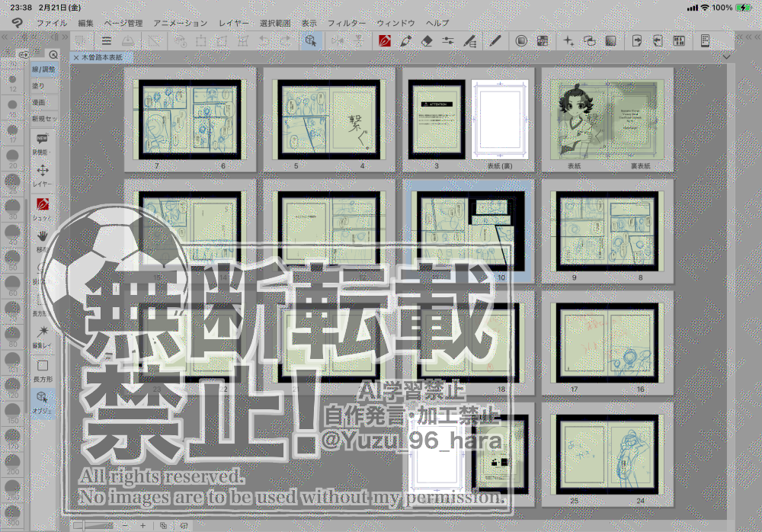Click the magnifier search icon in the sub tool panel
The height and width of the screenshot is (532, 762).
coord(53,55)
